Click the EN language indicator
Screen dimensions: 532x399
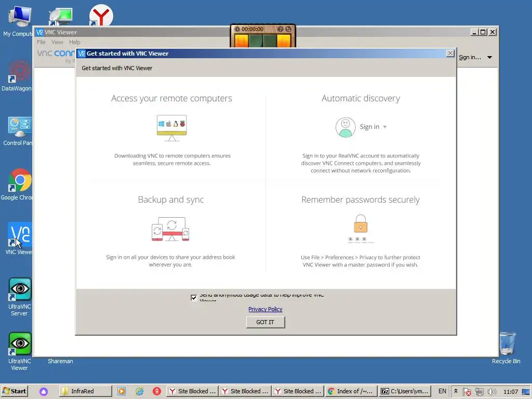point(442,391)
